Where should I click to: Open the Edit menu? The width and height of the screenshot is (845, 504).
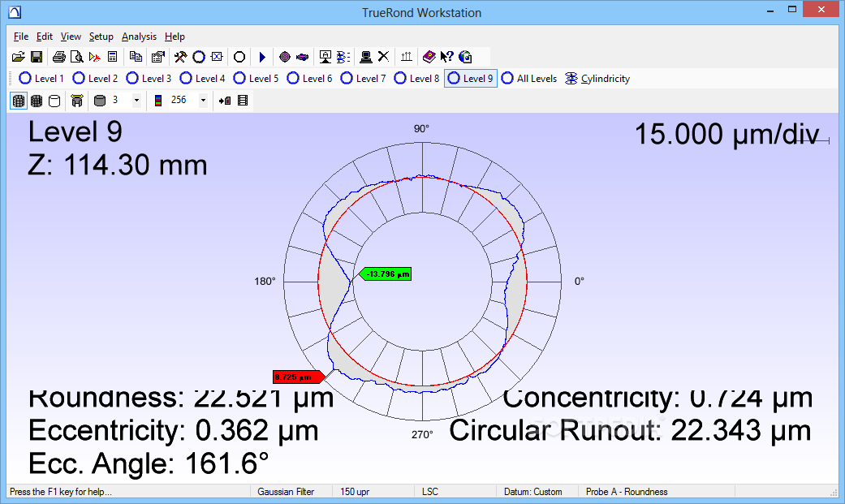44,37
